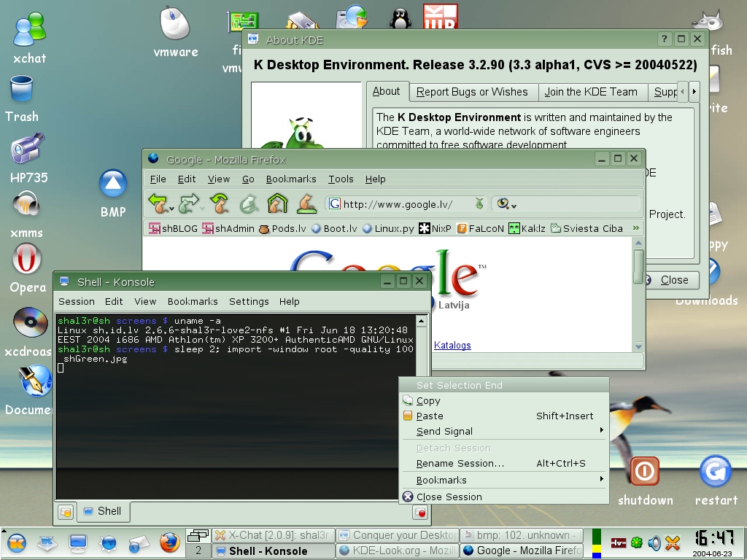Launch Firefox from the panel icon
This screenshot has height=560, width=747.
169,543
